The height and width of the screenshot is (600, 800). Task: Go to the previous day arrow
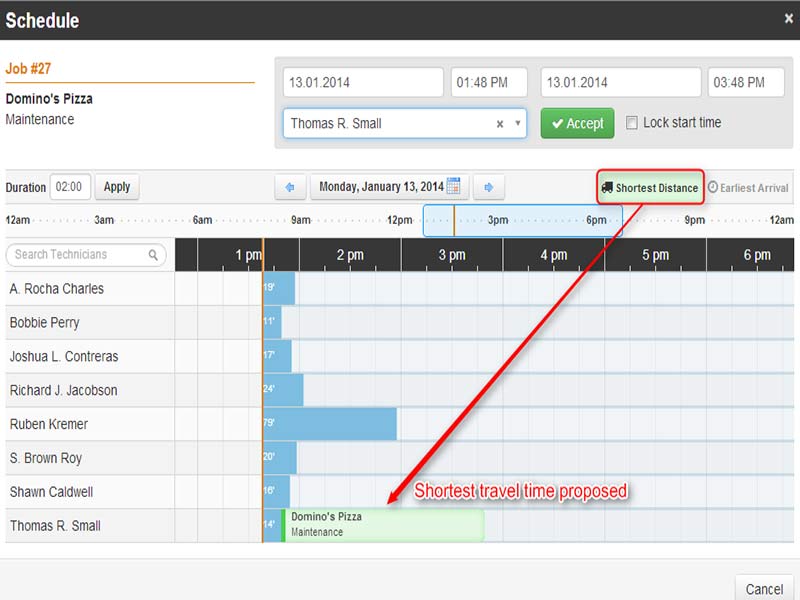tap(290, 187)
